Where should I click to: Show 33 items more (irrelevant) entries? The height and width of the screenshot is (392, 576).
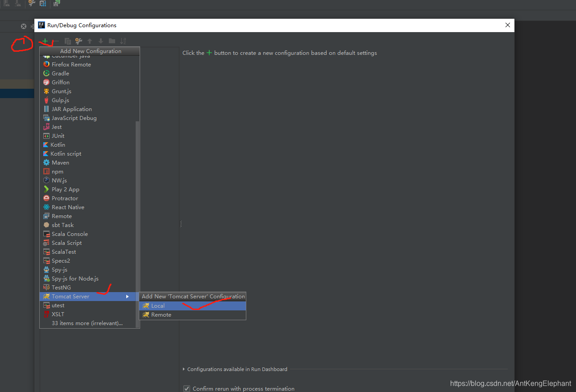(87, 323)
